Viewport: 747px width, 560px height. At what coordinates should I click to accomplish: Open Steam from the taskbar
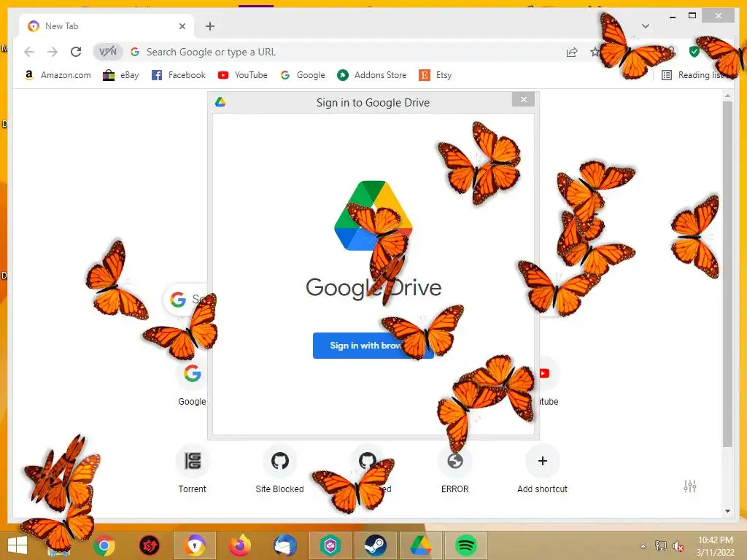pyautogui.click(x=376, y=545)
